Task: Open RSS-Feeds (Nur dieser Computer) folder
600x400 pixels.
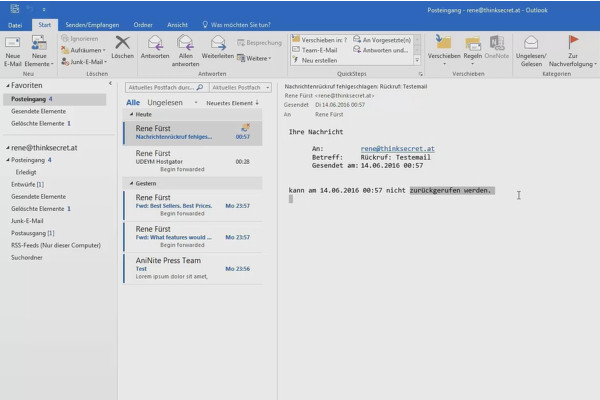Action: click(x=56, y=245)
